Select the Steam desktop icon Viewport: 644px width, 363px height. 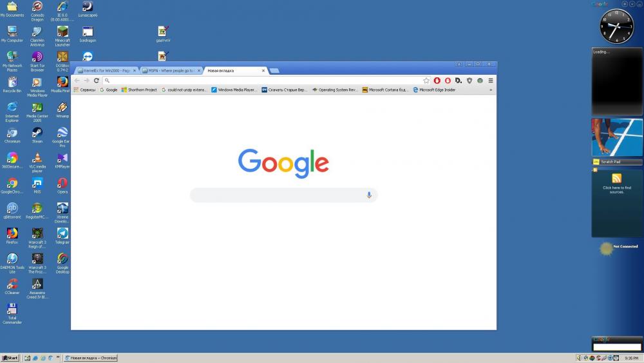tap(37, 135)
